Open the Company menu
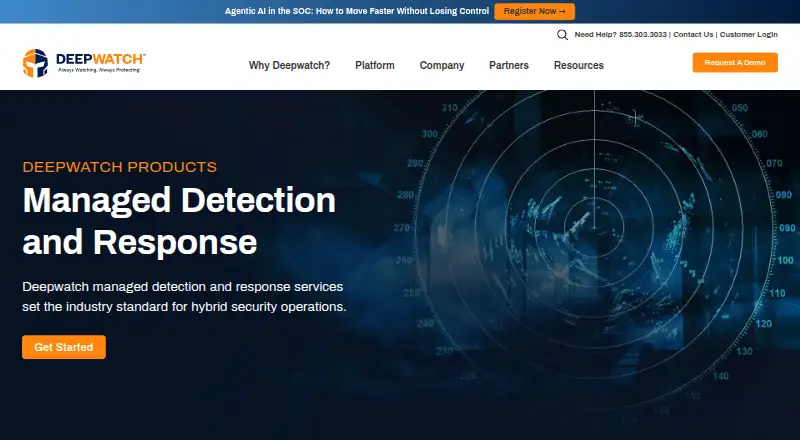800x440 pixels. pos(442,65)
